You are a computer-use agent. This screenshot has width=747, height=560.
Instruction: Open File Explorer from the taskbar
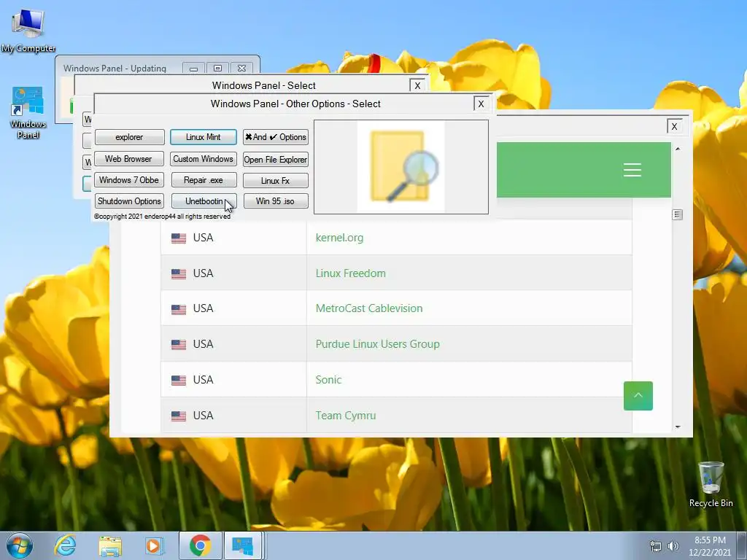(110, 545)
